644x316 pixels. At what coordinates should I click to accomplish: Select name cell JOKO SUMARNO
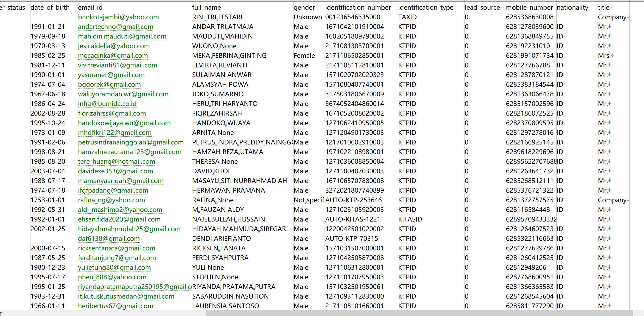pyautogui.click(x=218, y=94)
